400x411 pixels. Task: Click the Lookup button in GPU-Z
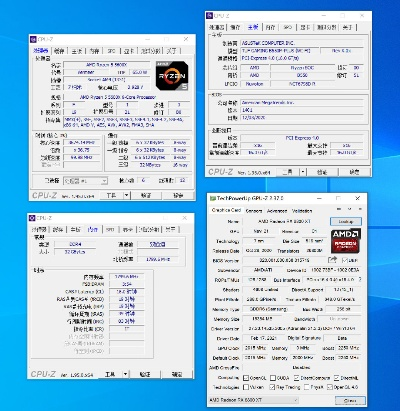(346, 222)
